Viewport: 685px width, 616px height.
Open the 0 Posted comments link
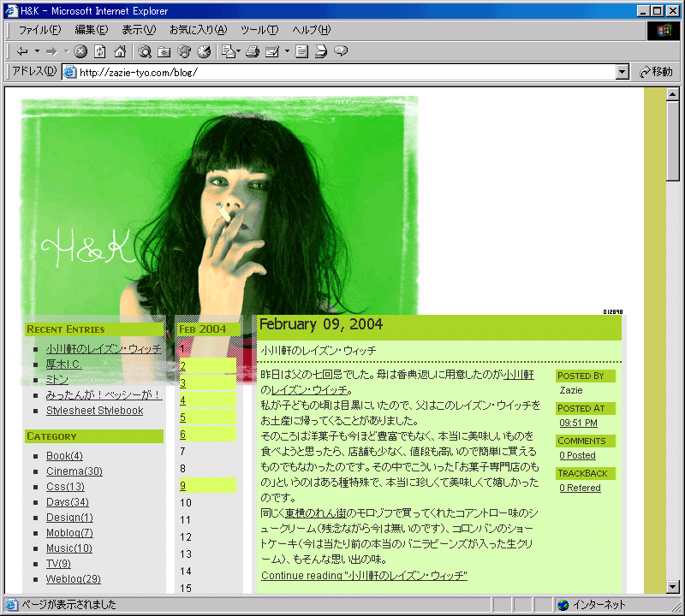577,455
